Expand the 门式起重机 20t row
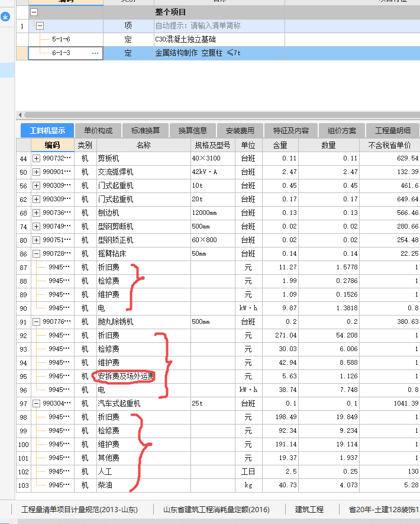This screenshot has width=420, height=524. 36,199
